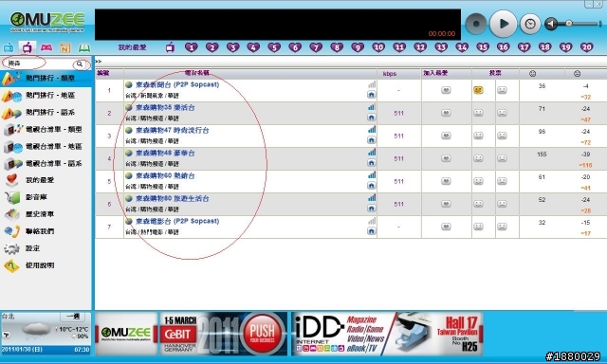Vote frown for 東森購物80 旅遊生活台
Screen dimensions: 607x364
click(x=502, y=204)
